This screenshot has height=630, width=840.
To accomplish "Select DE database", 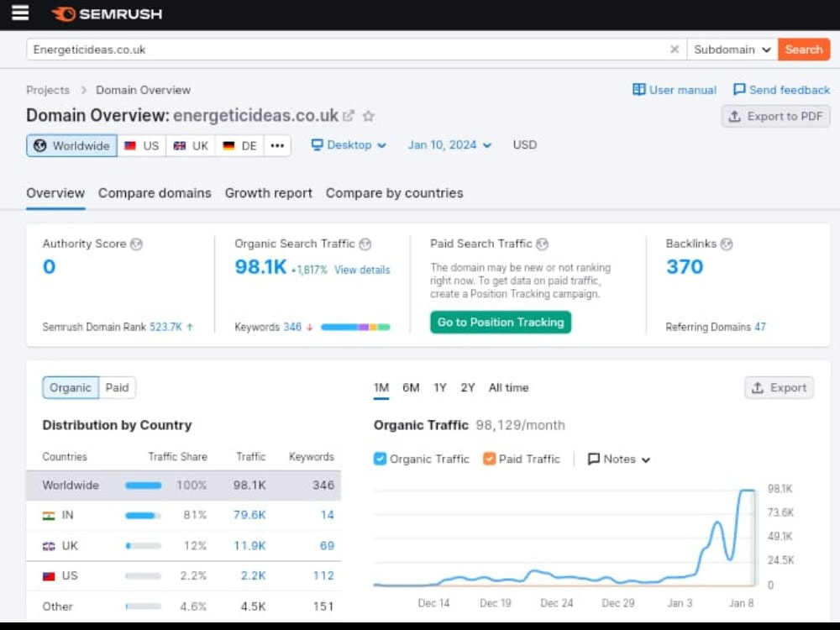I will pos(239,145).
